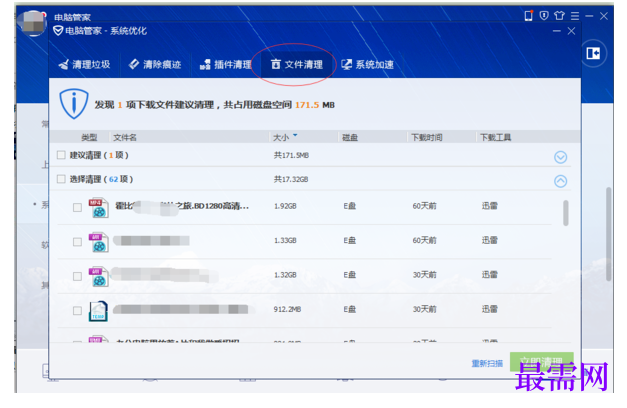The height and width of the screenshot is (408, 627).
Task: Open the main menu hamburger icon
Action: pos(575,16)
